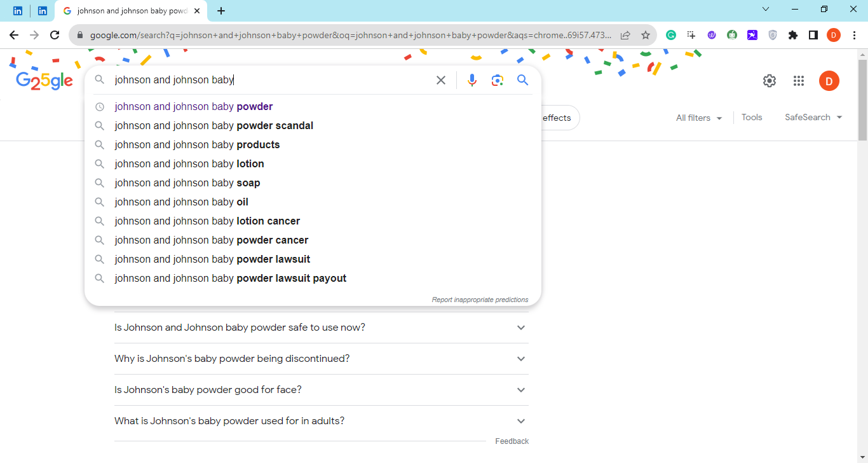Open Google account avatar D
The width and height of the screenshot is (868, 463).
coord(829,81)
